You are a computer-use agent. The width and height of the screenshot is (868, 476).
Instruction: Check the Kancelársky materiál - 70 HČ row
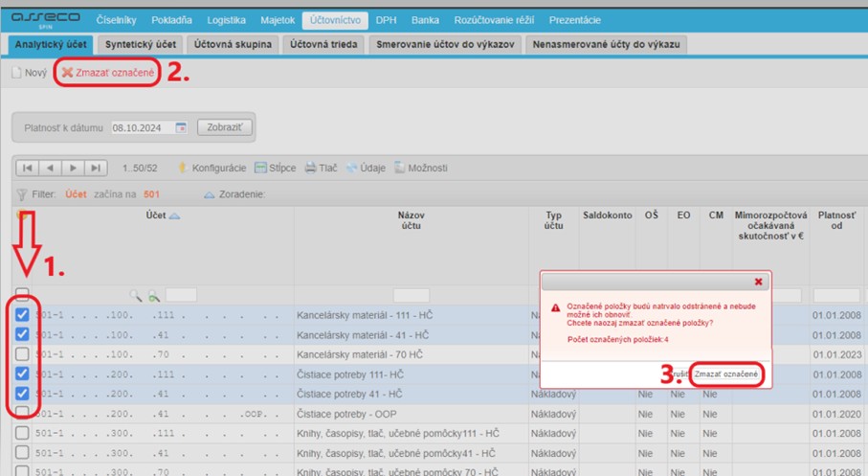(22, 353)
